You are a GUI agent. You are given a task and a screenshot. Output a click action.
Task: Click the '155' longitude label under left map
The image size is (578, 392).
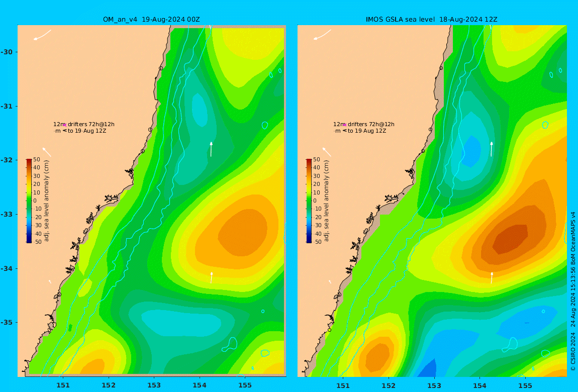click(x=245, y=385)
